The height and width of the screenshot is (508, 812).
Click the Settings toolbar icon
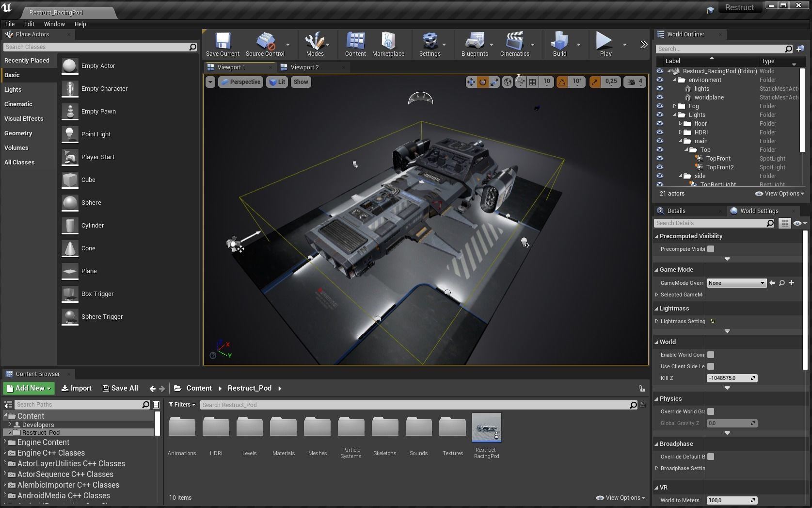[x=430, y=44]
